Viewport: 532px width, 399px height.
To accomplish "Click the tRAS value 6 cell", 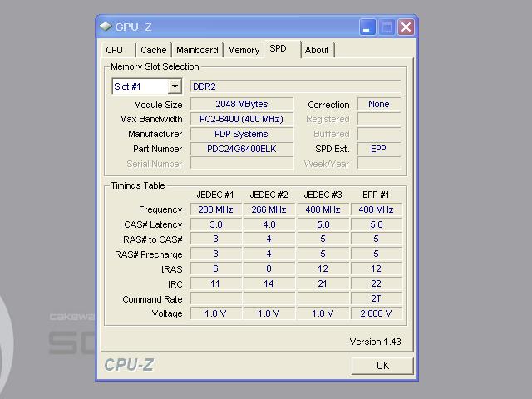I will (216, 268).
